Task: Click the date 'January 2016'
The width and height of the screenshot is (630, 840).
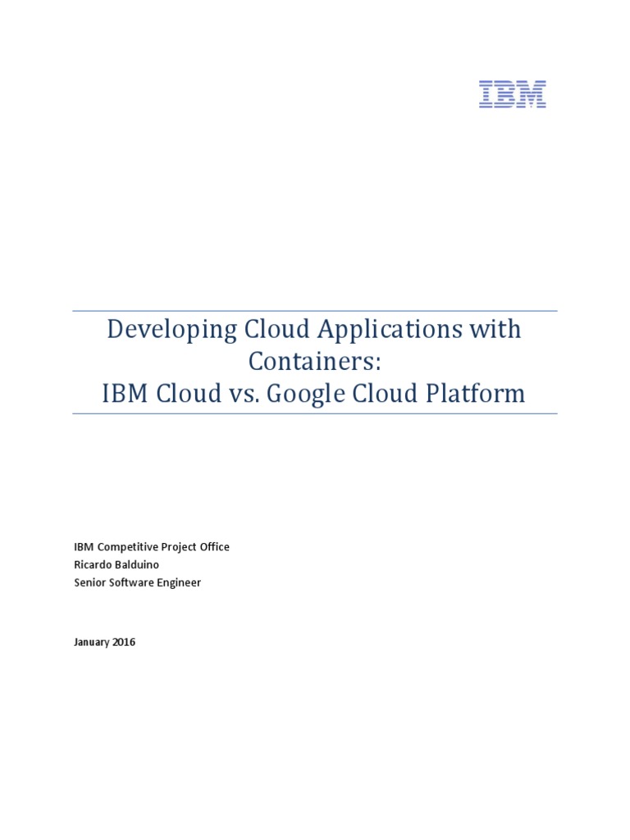Action: 104,642
